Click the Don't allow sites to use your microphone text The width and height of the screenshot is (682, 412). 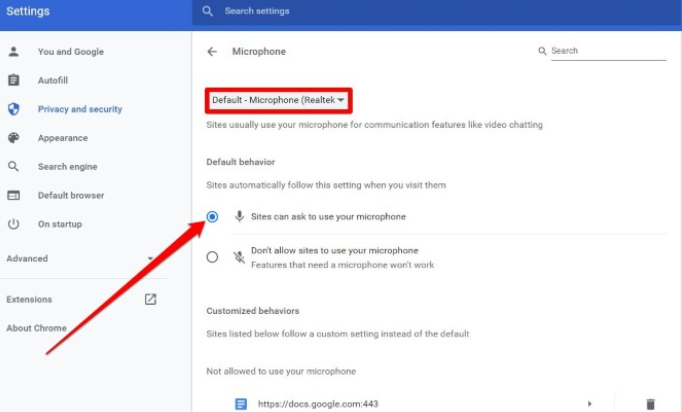point(334,251)
